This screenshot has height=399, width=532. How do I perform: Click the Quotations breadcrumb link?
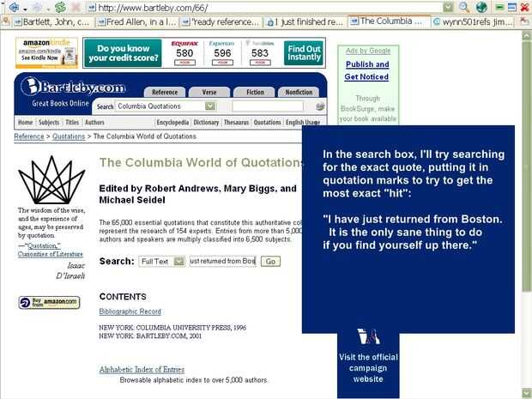pos(69,136)
